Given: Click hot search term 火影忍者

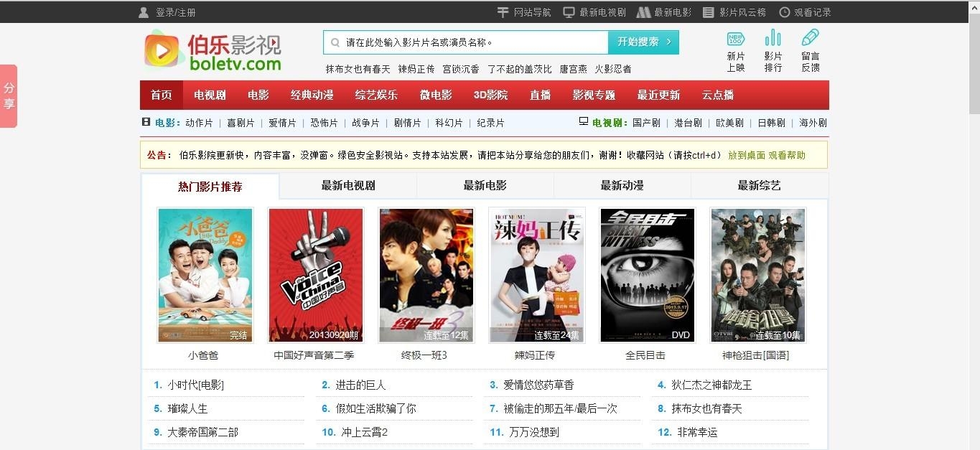Looking at the screenshot, I should [613, 69].
